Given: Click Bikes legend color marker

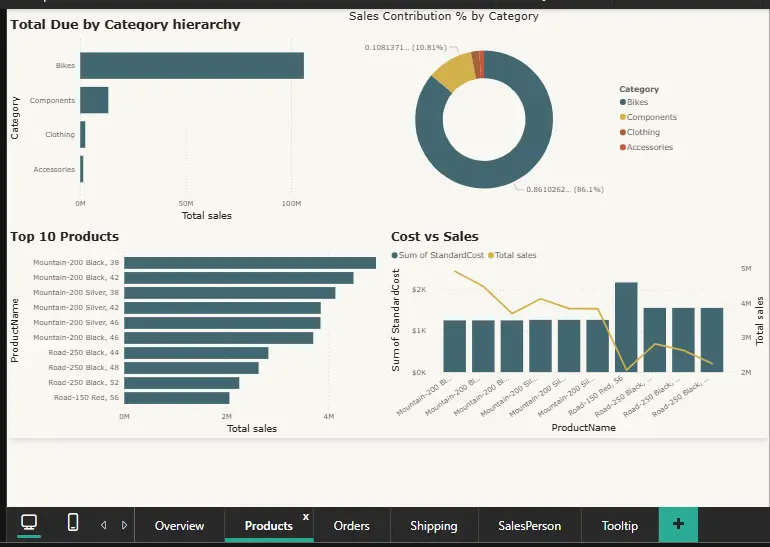Looking at the screenshot, I should (x=623, y=102).
